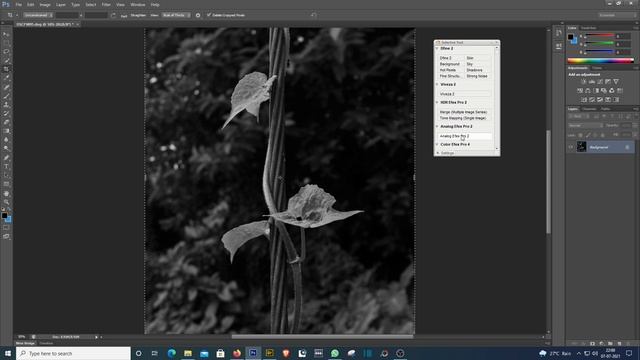Click the color spectrum ramp in Color panel
This screenshot has height=360, width=640.
(x=600, y=60)
